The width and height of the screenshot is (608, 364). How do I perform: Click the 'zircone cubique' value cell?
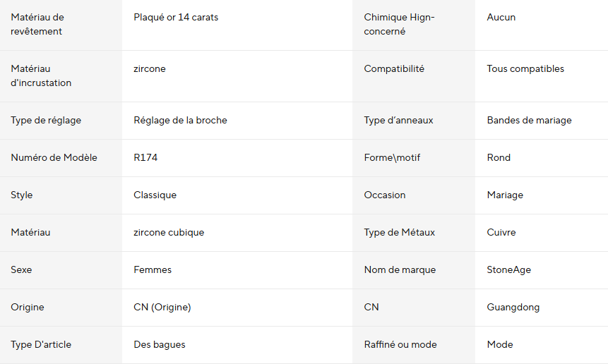click(169, 233)
